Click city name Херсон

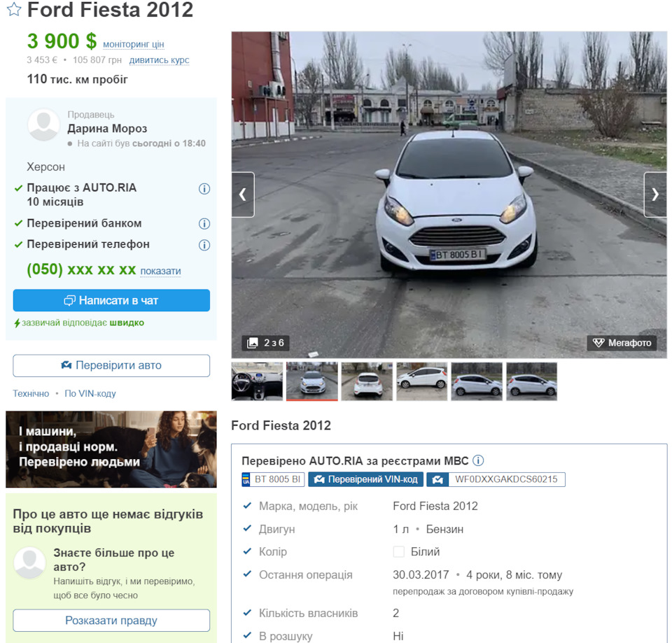(x=46, y=167)
